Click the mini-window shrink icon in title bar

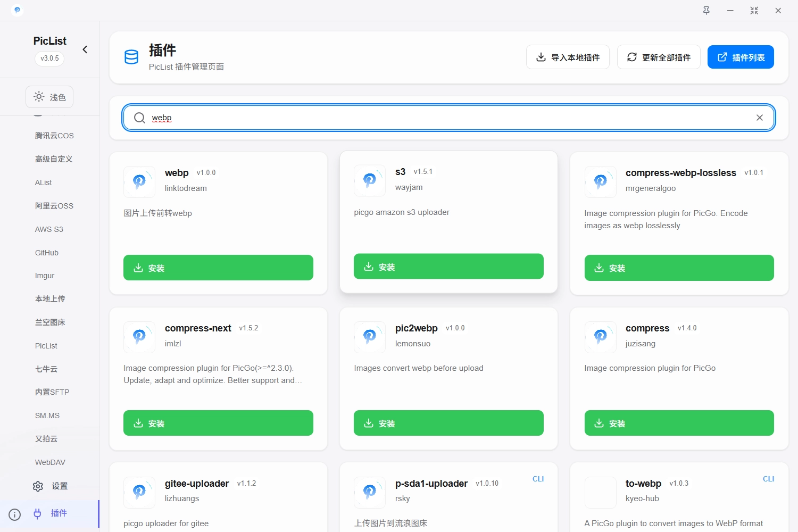click(754, 11)
